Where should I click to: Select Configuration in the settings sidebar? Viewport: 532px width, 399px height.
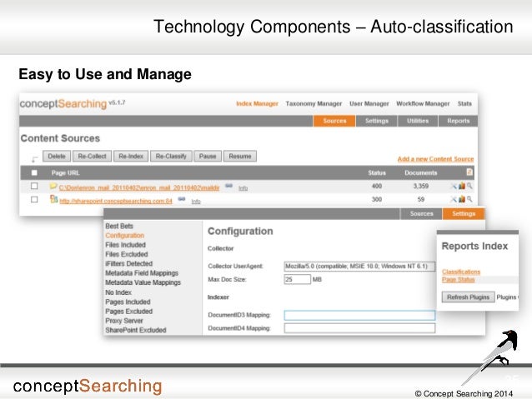[x=124, y=236]
